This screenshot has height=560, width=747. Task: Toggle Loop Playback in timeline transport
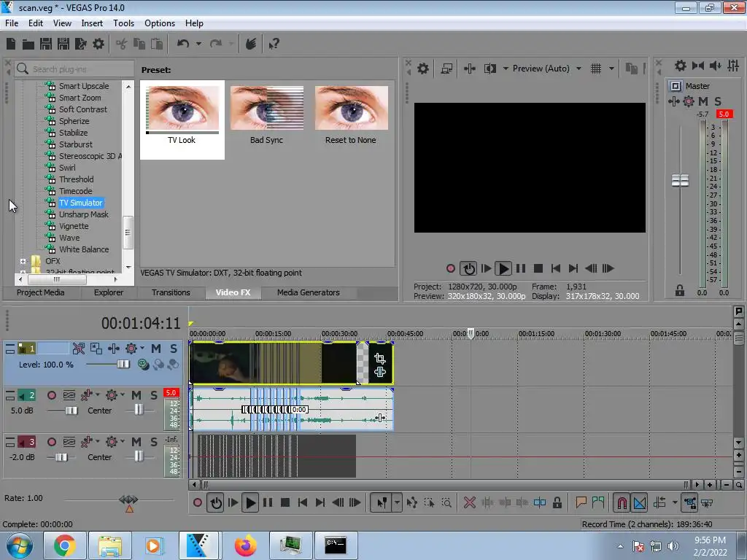[x=216, y=502]
